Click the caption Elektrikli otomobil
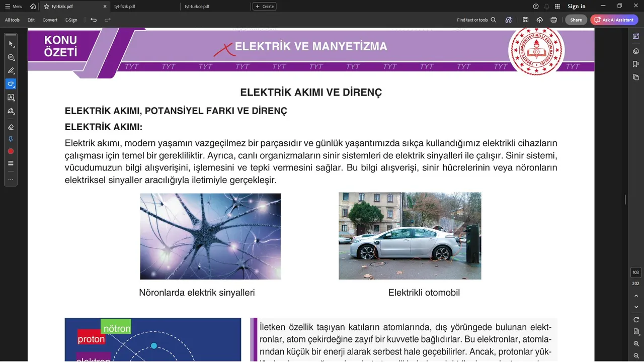This screenshot has width=644, height=362. [424, 293]
